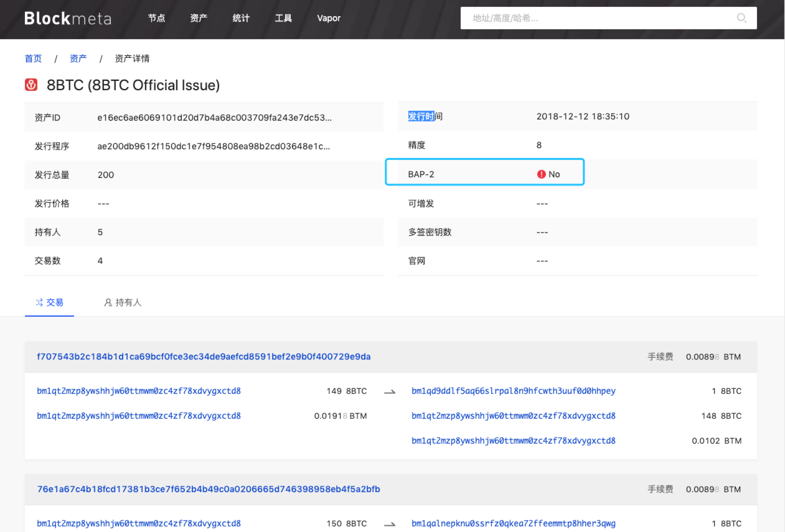Viewport: 785px width, 532px height.
Task: Open the 资产 navigation menu
Action: (x=199, y=18)
